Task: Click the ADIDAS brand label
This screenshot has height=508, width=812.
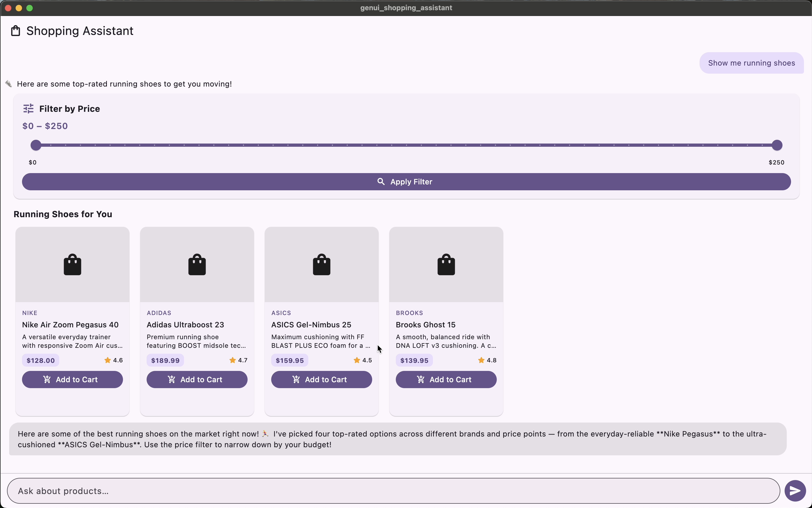Action: click(159, 313)
